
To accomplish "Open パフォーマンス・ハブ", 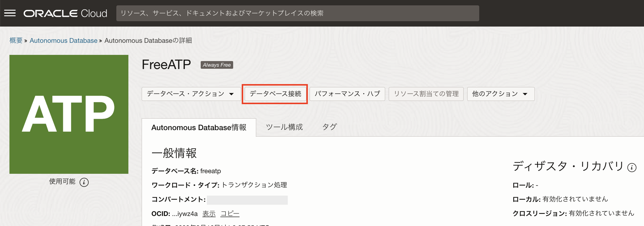I will 347,94.
